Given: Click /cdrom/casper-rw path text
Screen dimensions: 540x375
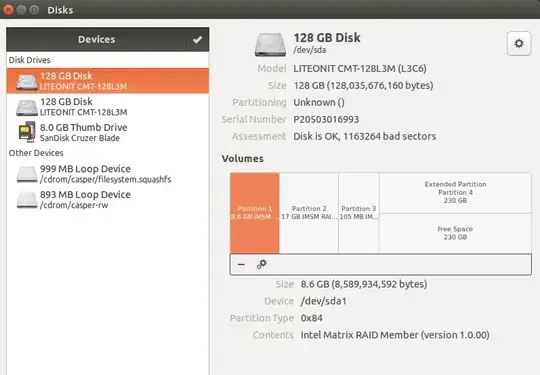Looking at the screenshot, I should point(74,205).
